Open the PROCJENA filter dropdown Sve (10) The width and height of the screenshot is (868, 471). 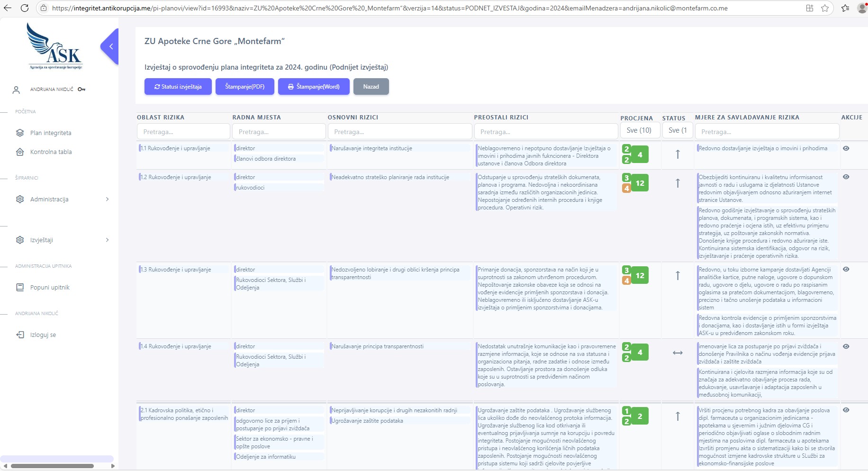pos(640,130)
